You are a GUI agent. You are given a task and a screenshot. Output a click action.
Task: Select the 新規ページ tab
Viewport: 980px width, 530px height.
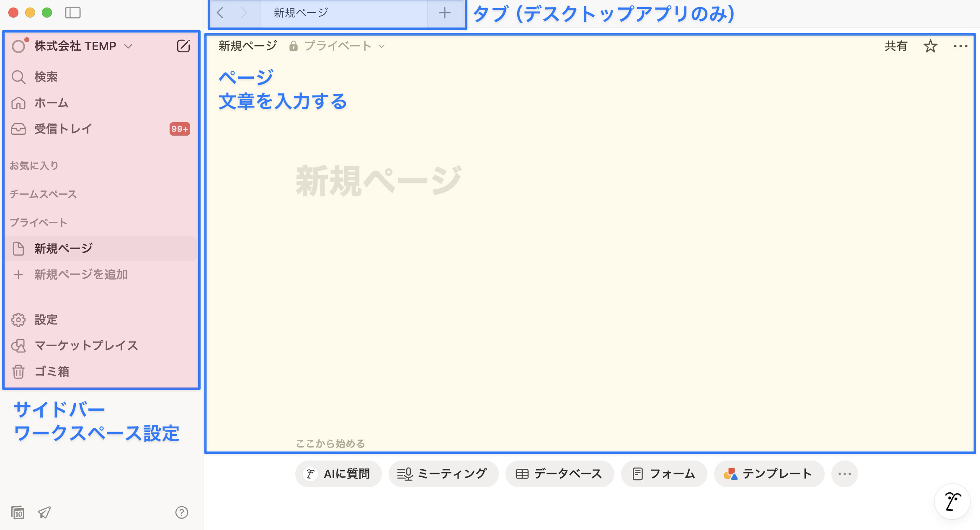(x=344, y=13)
